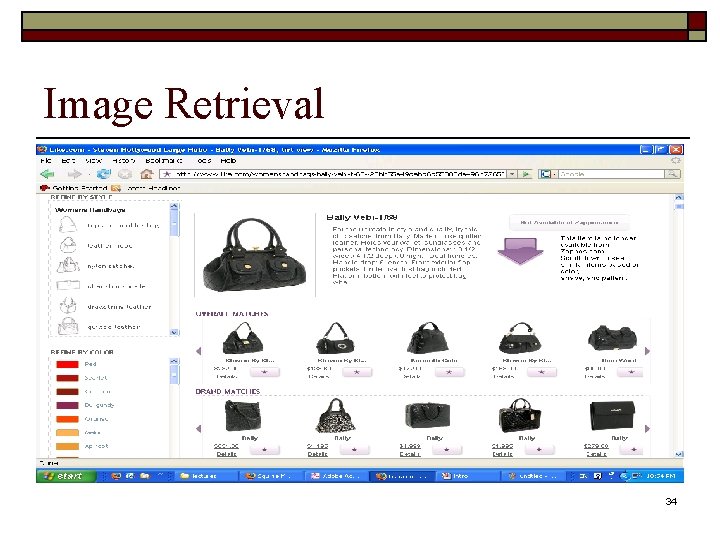The image size is (720, 540).
Task: Click the green Back arrow in Firefox
Action: (47, 174)
